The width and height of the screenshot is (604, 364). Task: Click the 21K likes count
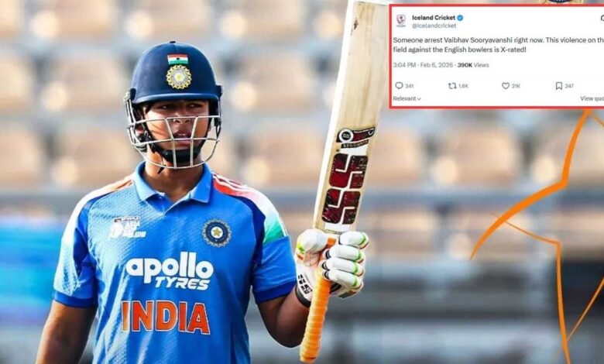tap(516, 86)
